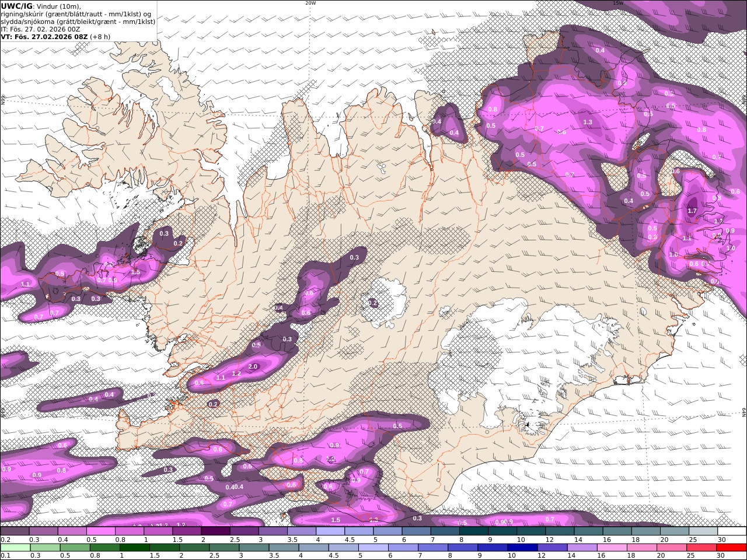The image size is (747, 560).
Task: Click the '15W' longitude label
Action: tap(617, 3)
